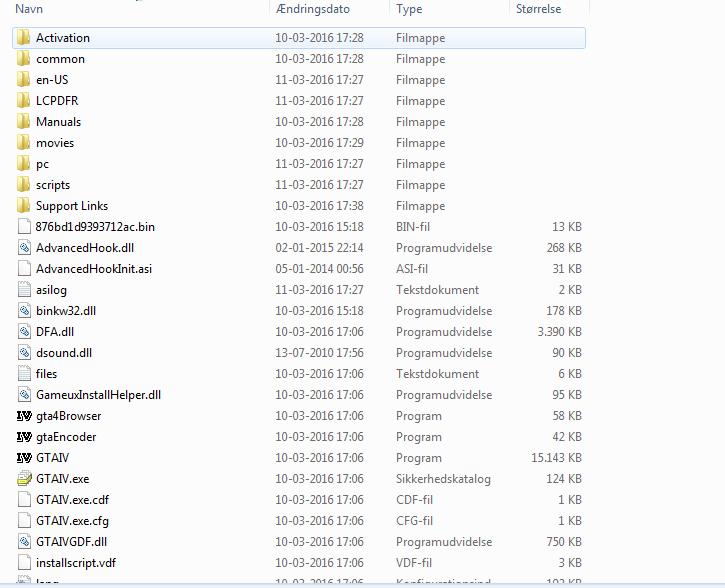Viewport: 725px width, 588px height.
Task: Select the installscript.vdf file icon
Action: point(24,563)
